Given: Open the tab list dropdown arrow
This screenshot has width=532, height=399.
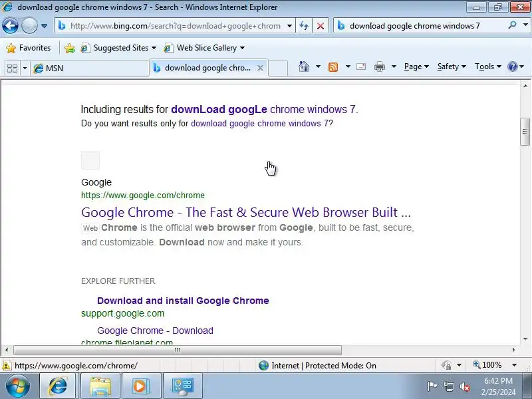Looking at the screenshot, I should (25, 68).
